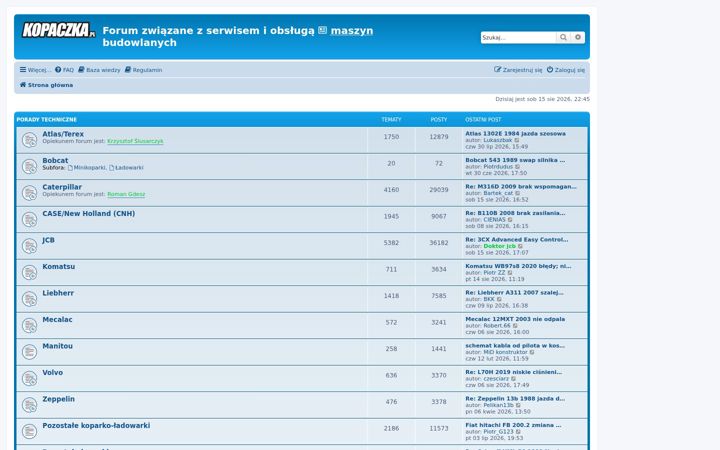Click Zarejestruj się

click(x=518, y=70)
